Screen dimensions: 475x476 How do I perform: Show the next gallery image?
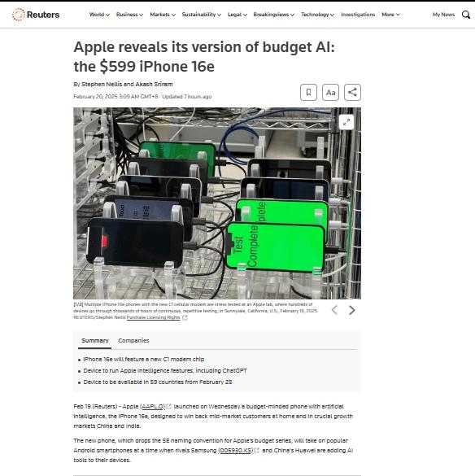point(351,310)
